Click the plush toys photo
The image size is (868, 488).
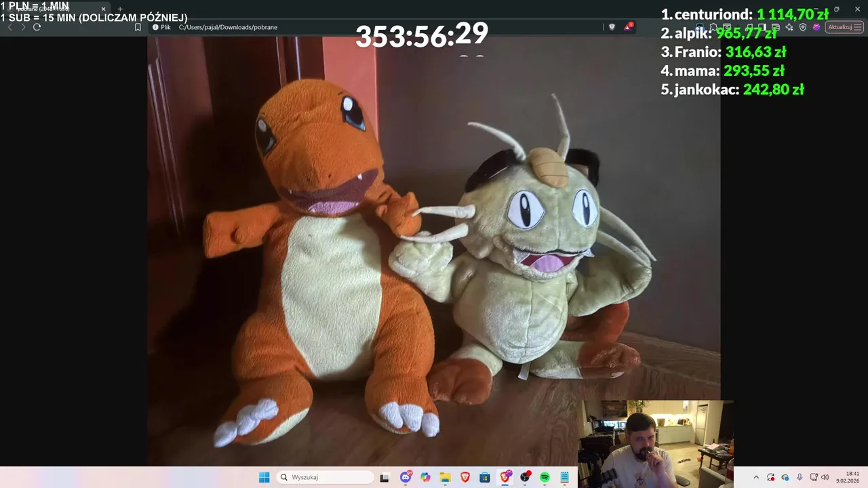[434, 251]
